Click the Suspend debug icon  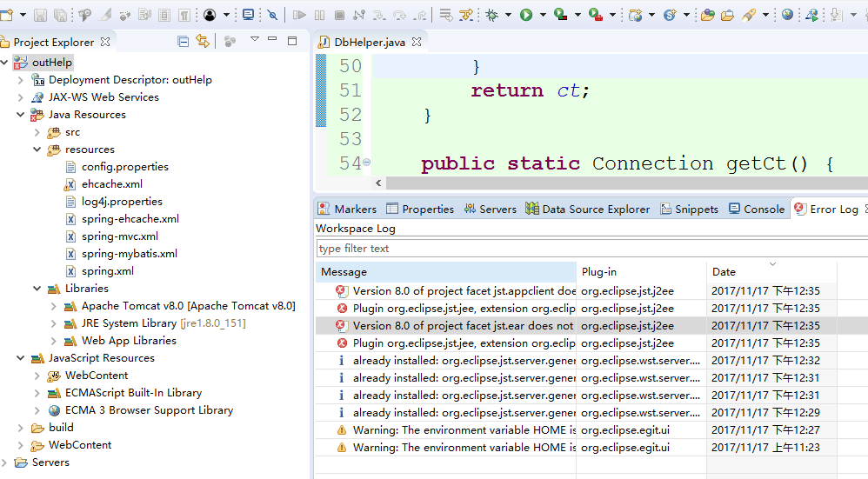319,15
